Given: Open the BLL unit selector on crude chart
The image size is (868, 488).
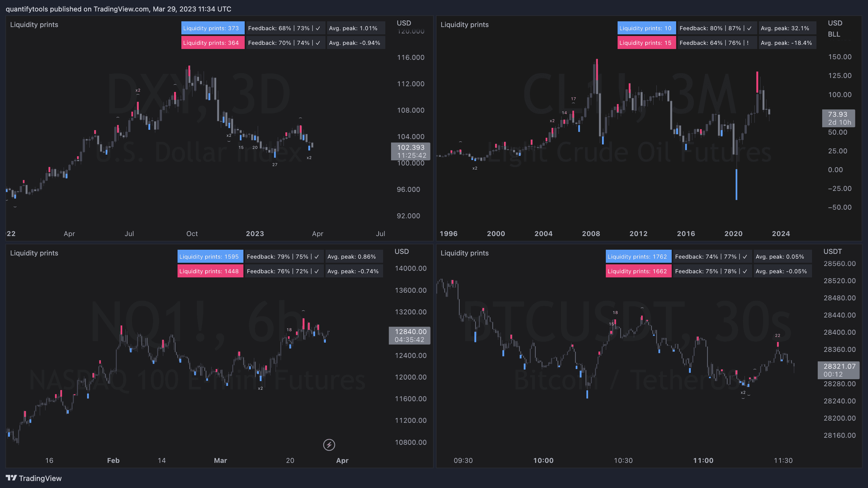Looking at the screenshot, I should pos(834,34).
